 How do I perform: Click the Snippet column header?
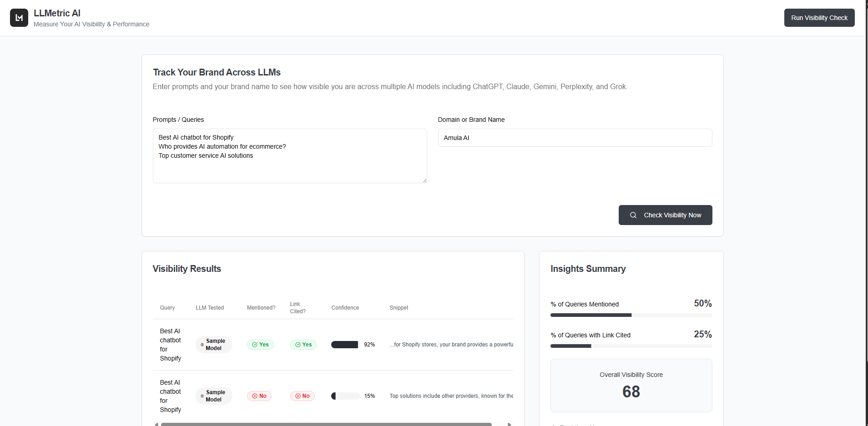point(399,308)
